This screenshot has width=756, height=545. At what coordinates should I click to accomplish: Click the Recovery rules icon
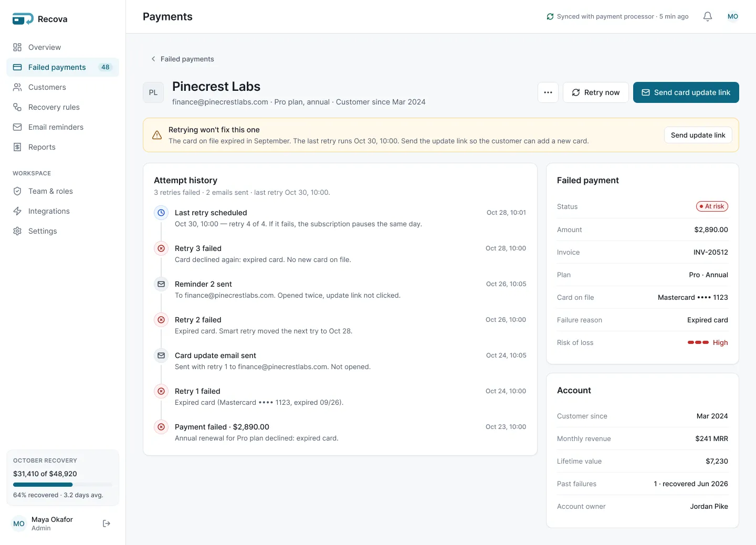click(x=17, y=107)
